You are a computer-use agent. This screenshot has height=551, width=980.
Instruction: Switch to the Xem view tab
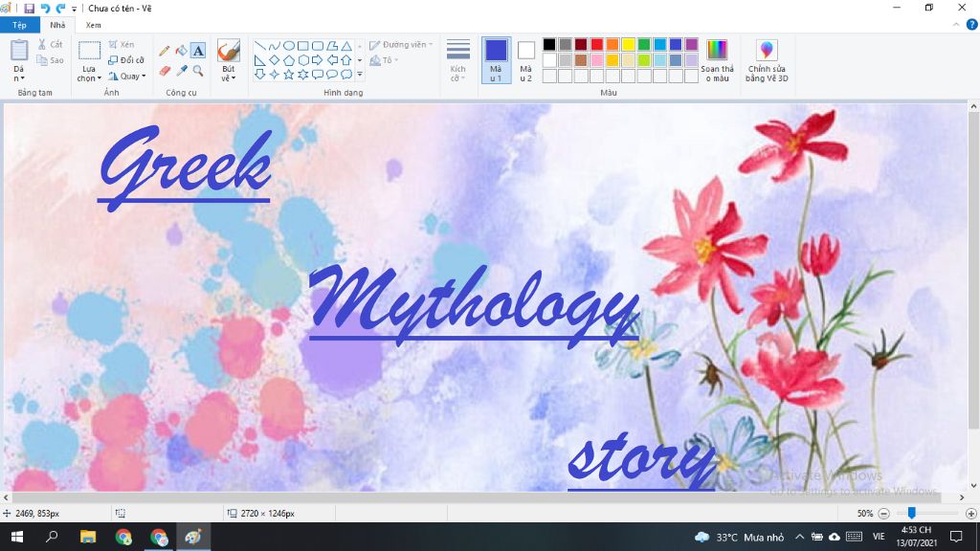[93, 25]
